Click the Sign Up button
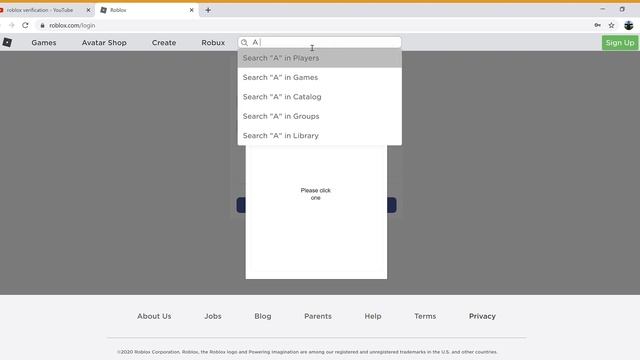This screenshot has width=640, height=360. point(620,42)
